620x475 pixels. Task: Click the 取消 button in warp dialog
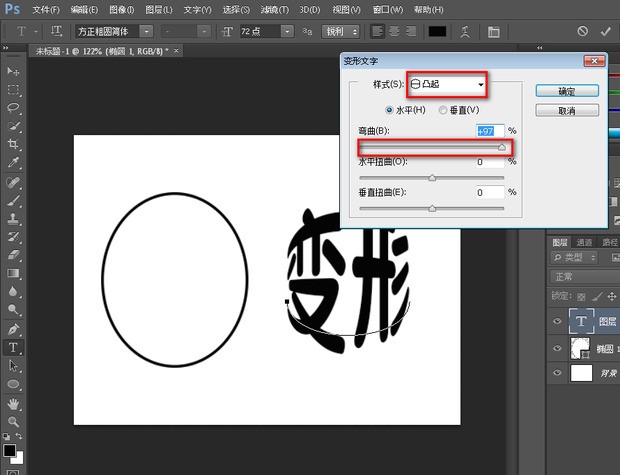[x=565, y=111]
